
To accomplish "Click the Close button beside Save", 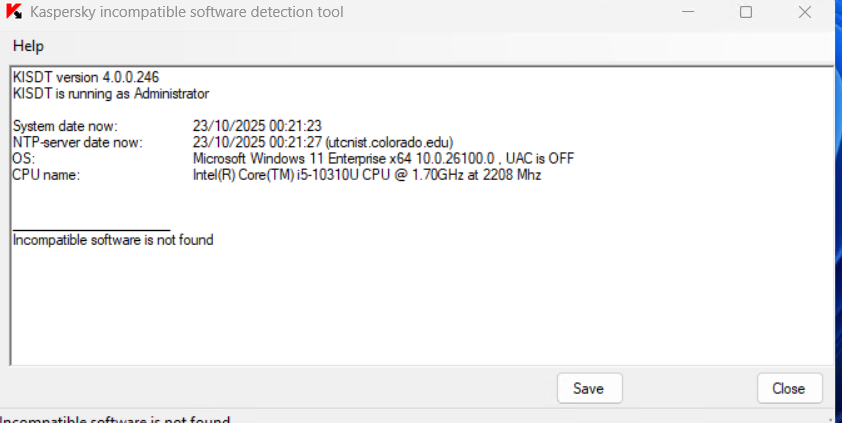I will click(789, 388).
